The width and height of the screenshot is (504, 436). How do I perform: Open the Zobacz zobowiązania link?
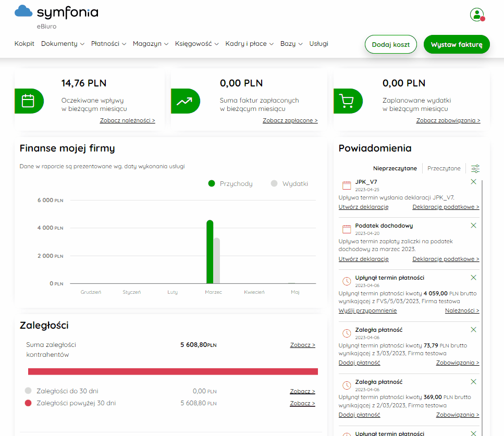448,120
